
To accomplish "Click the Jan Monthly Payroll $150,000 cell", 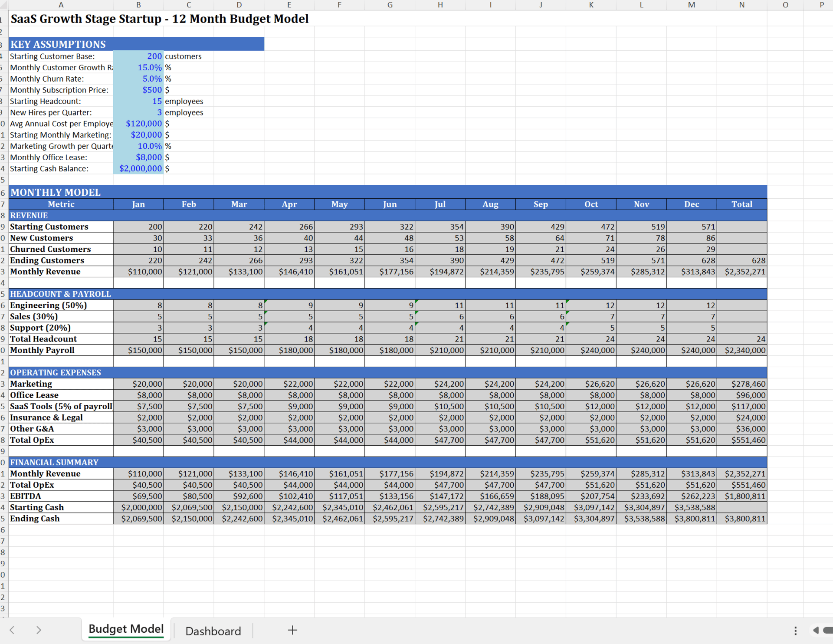I will [138, 351].
